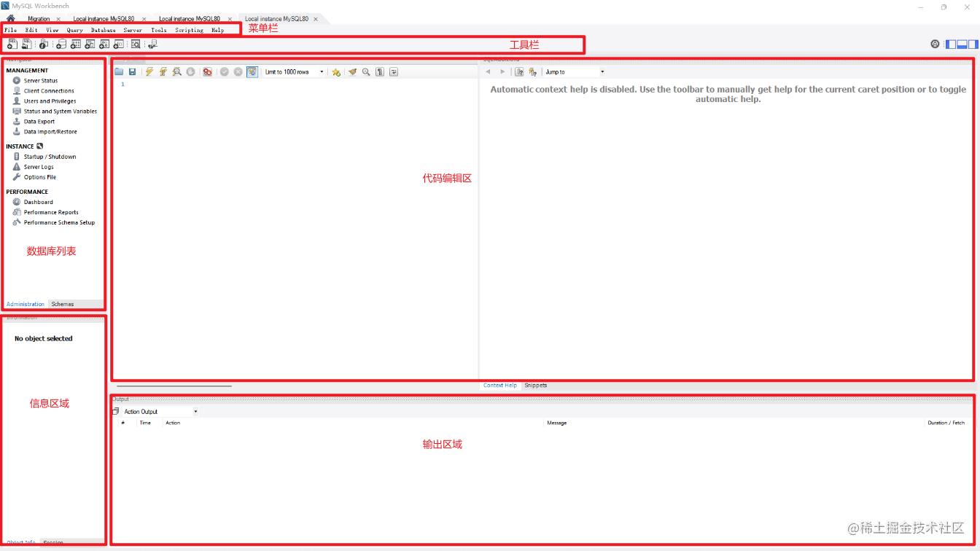Screen dimensions: 980x551
Task: Open the Query menu
Action: [75, 30]
